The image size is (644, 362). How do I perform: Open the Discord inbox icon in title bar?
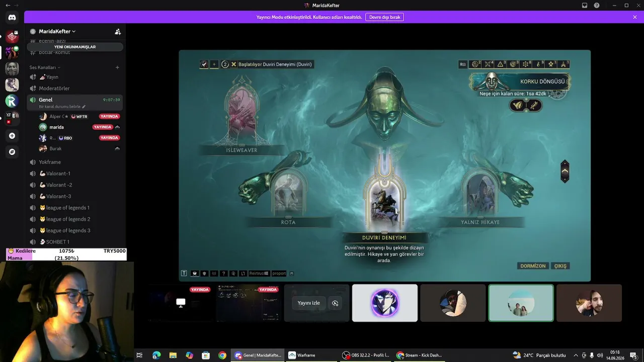(x=585, y=6)
